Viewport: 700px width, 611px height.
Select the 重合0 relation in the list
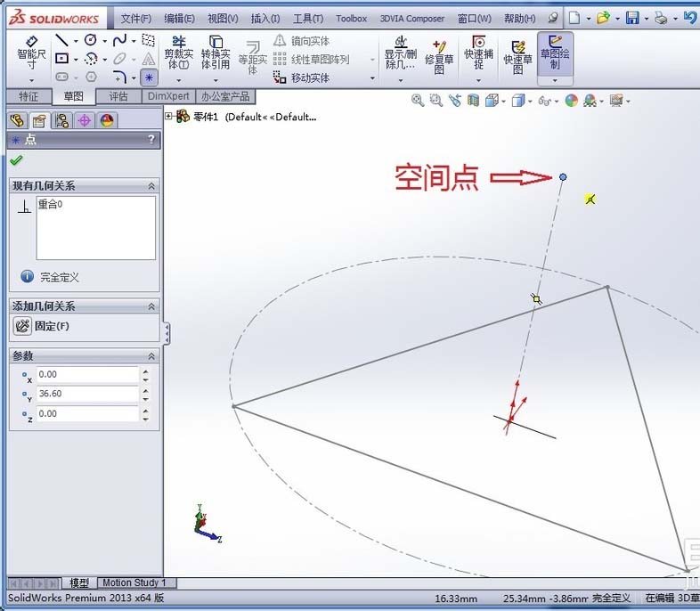[x=50, y=205]
